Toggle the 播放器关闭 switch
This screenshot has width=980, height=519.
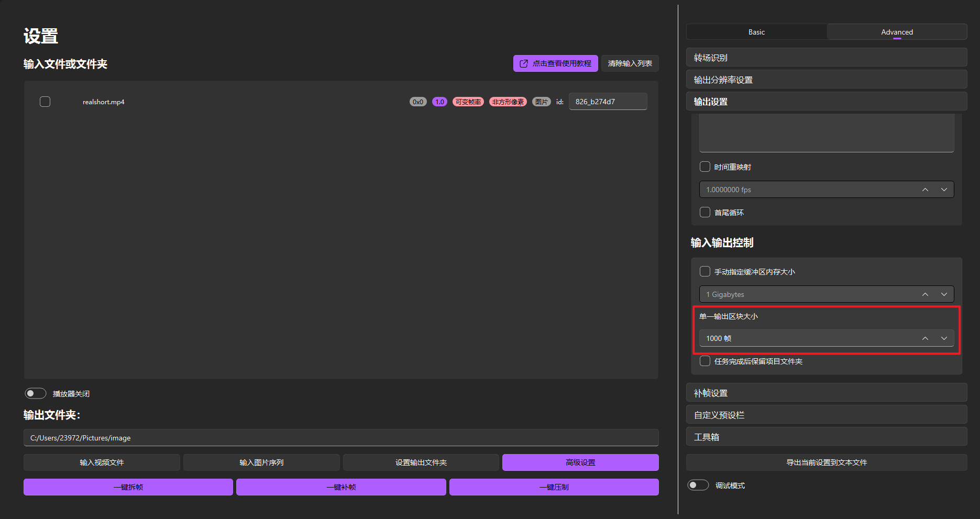(x=36, y=393)
